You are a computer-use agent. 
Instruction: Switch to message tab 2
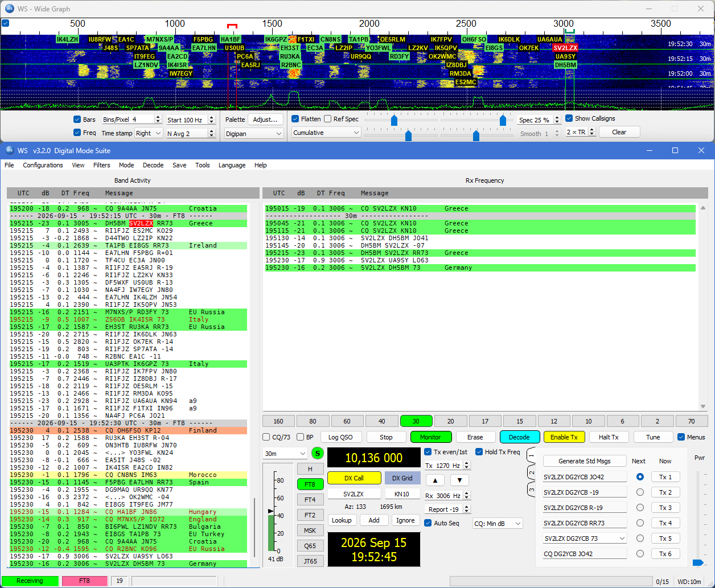(x=531, y=472)
